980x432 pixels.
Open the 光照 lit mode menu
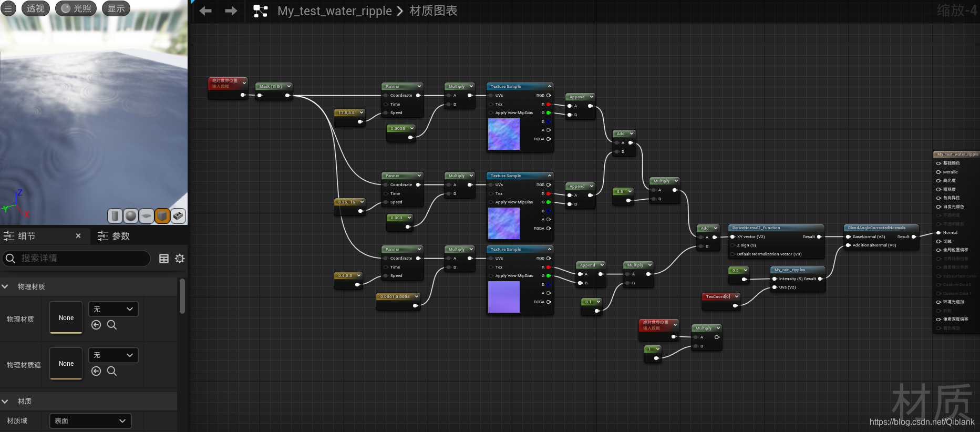(x=76, y=8)
